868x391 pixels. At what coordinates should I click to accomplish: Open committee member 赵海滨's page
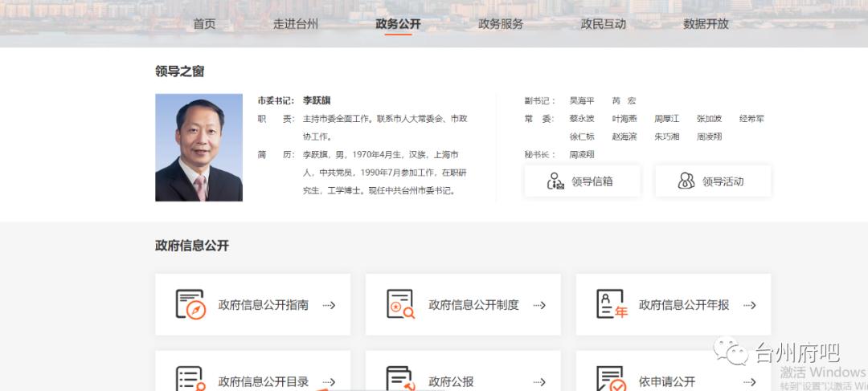point(624,136)
